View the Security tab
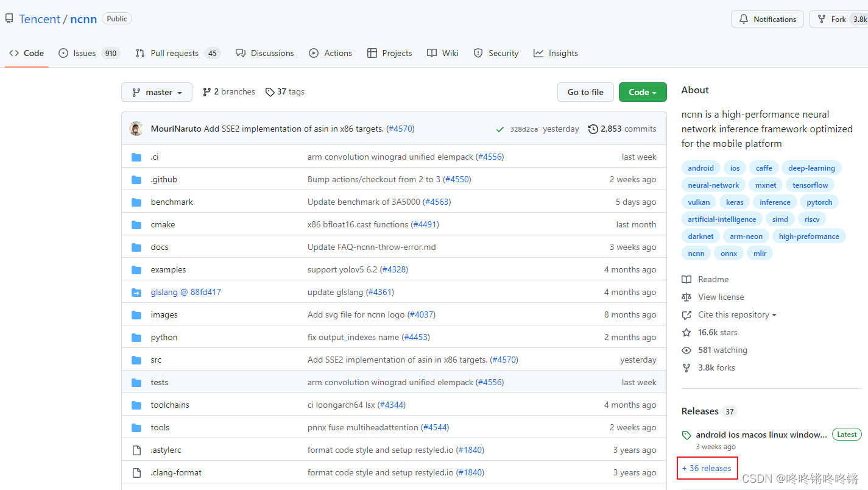Viewport: 868px width, 490px height. (x=496, y=53)
